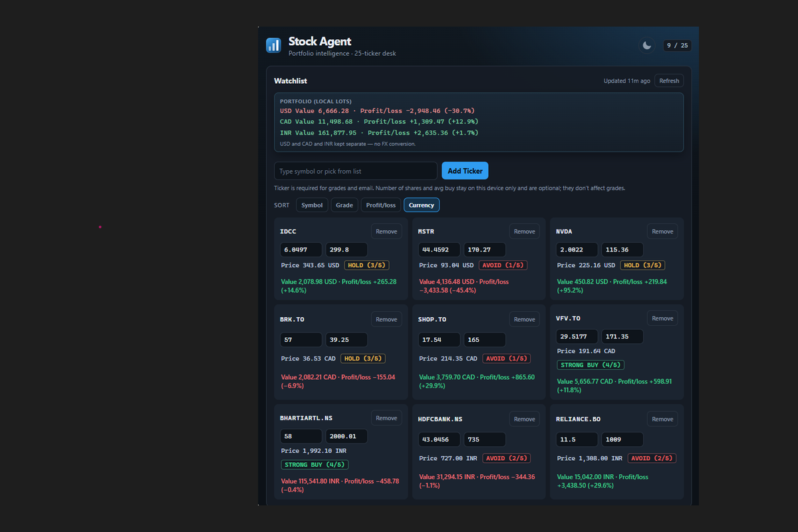Remove the BHARTIARTL.NS ticker

click(x=386, y=418)
